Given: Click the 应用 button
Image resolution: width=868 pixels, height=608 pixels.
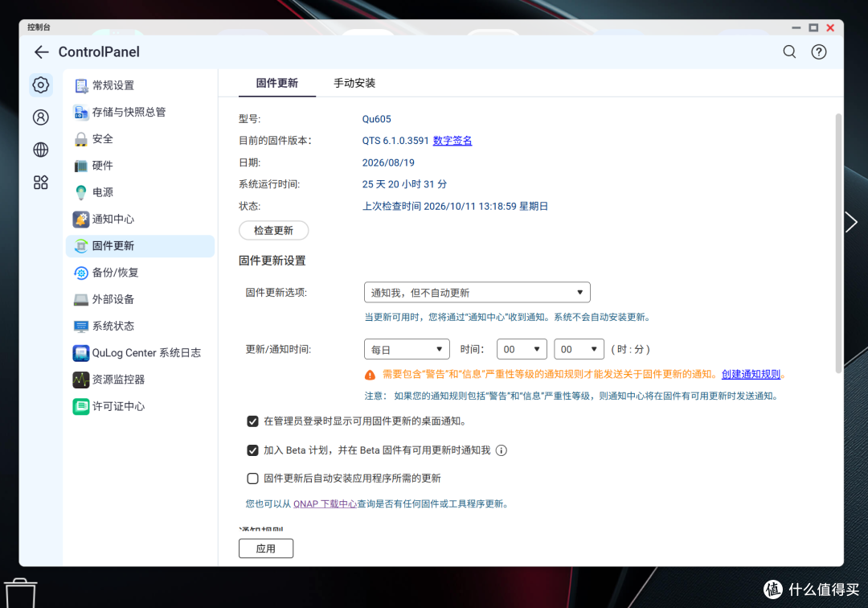Looking at the screenshot, I should (x=266, y=548).
